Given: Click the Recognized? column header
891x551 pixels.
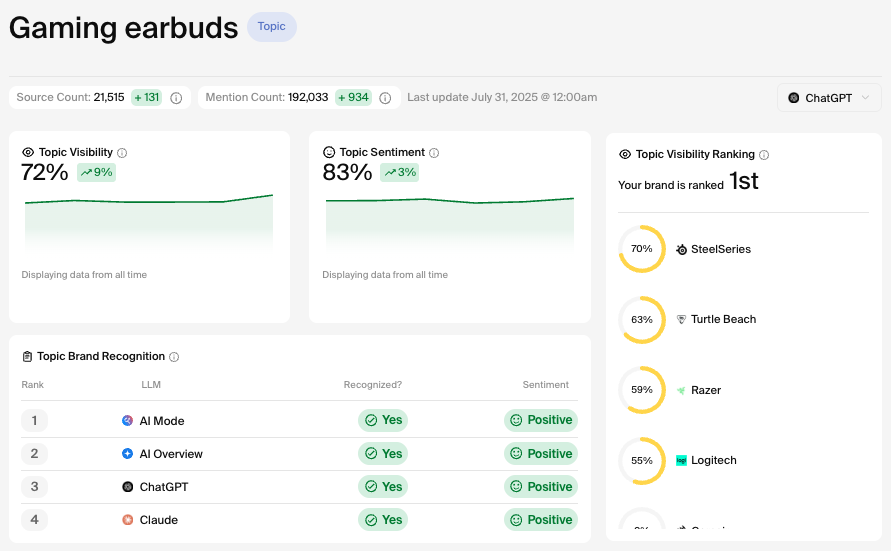Looking at the screenshot, I should click(x=373, y=385).
